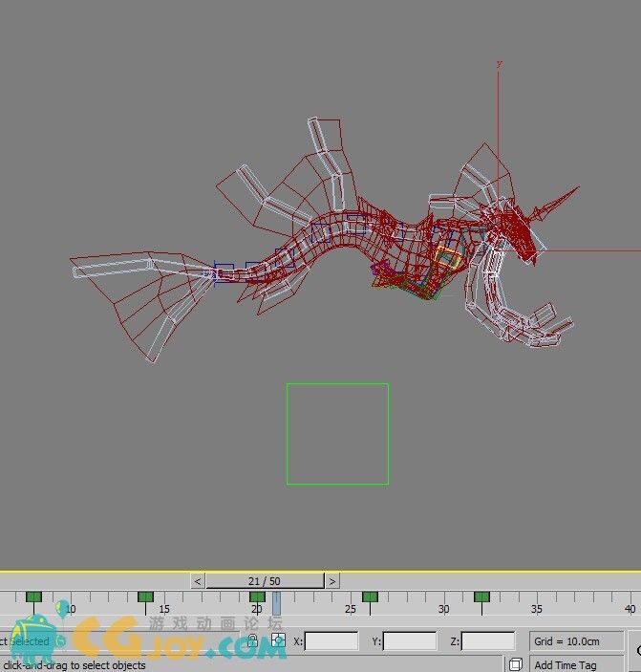Click the communication center icon beside Add Time Tag
The width and height of the screenshot is (641, 672).
click(516, 664)
